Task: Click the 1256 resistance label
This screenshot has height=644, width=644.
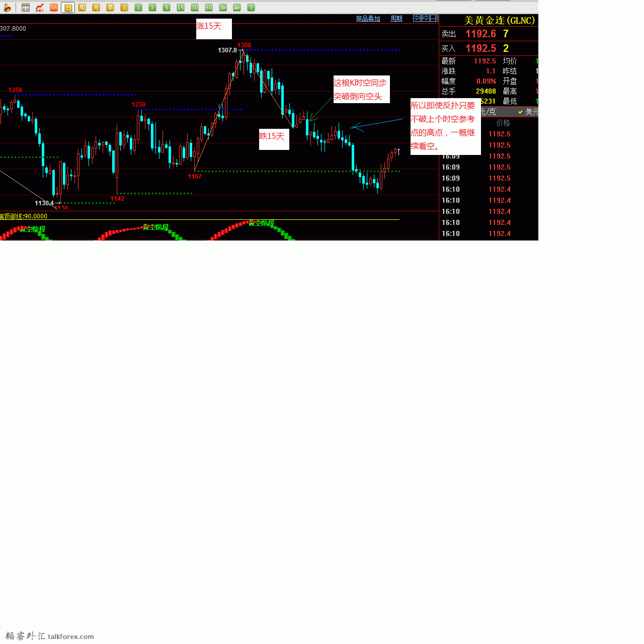Action: point(15,90)
